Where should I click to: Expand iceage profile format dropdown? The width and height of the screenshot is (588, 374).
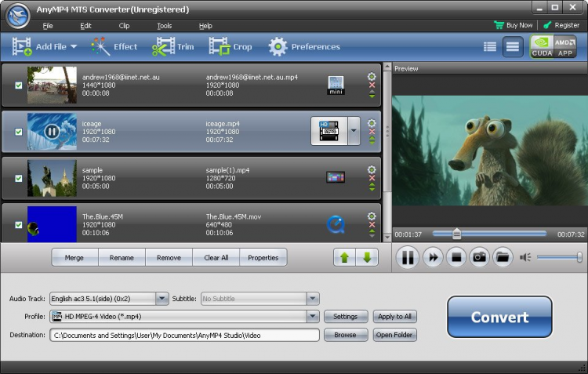[354, 131]
